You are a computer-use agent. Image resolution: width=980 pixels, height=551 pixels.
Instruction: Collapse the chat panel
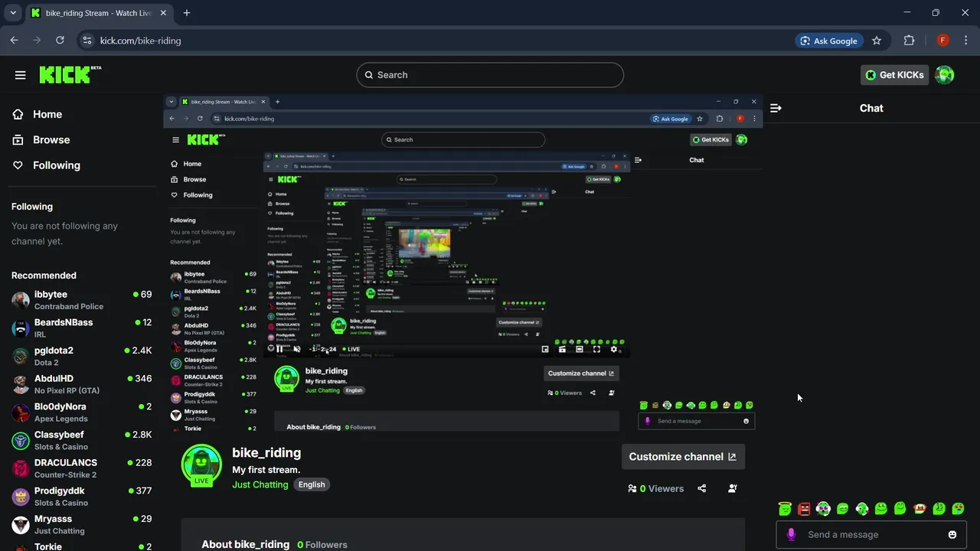(x=776, y=108)
